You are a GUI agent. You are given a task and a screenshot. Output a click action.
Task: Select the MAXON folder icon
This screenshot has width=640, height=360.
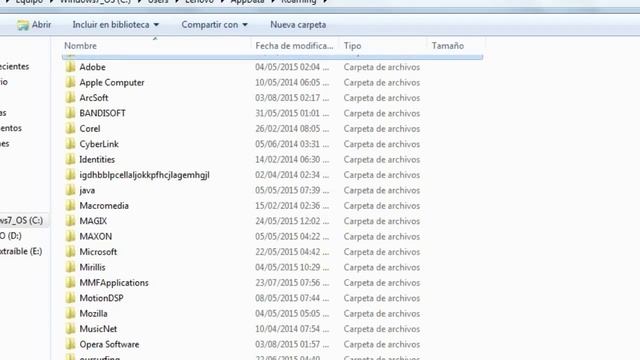[71, 236]
